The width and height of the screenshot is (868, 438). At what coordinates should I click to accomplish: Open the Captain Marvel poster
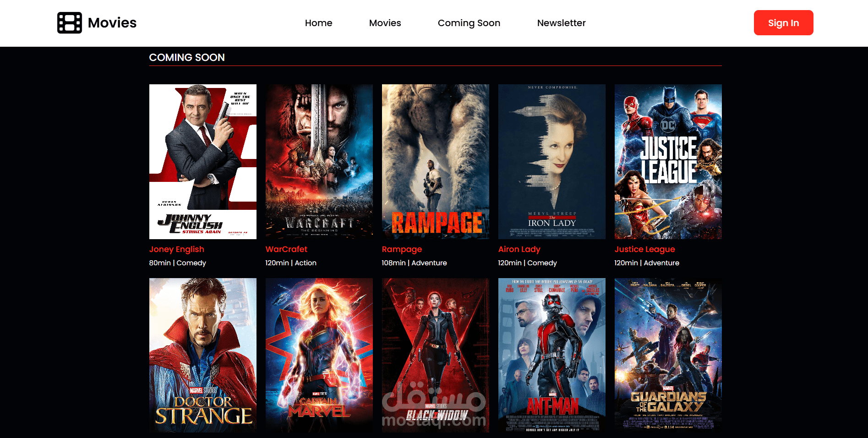click(x=319, y=355)
